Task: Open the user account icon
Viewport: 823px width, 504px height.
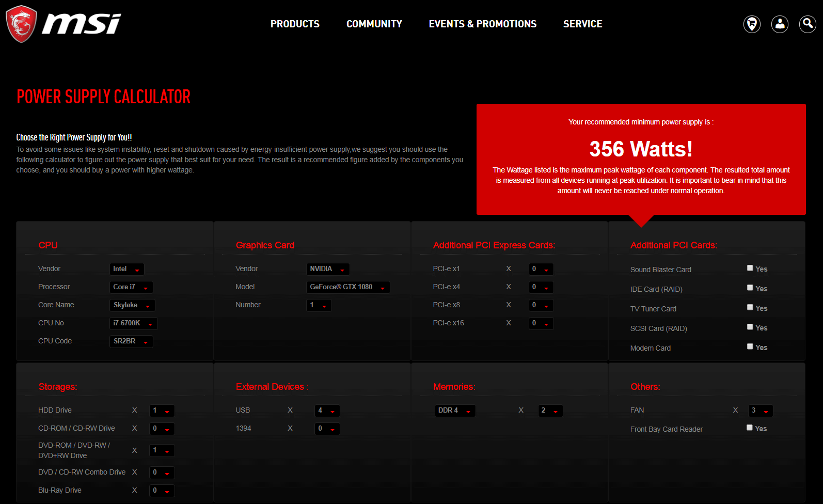Action: [780, 24]
